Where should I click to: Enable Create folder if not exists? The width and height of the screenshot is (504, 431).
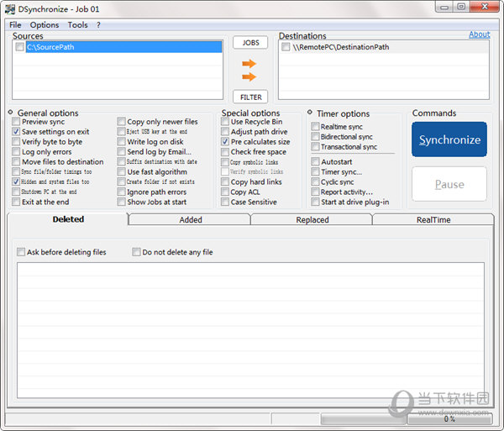pos(121,181)
